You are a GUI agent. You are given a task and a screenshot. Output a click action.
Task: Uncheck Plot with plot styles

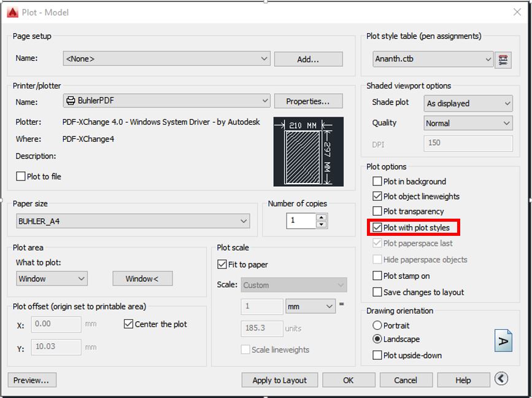coord(376,227)
